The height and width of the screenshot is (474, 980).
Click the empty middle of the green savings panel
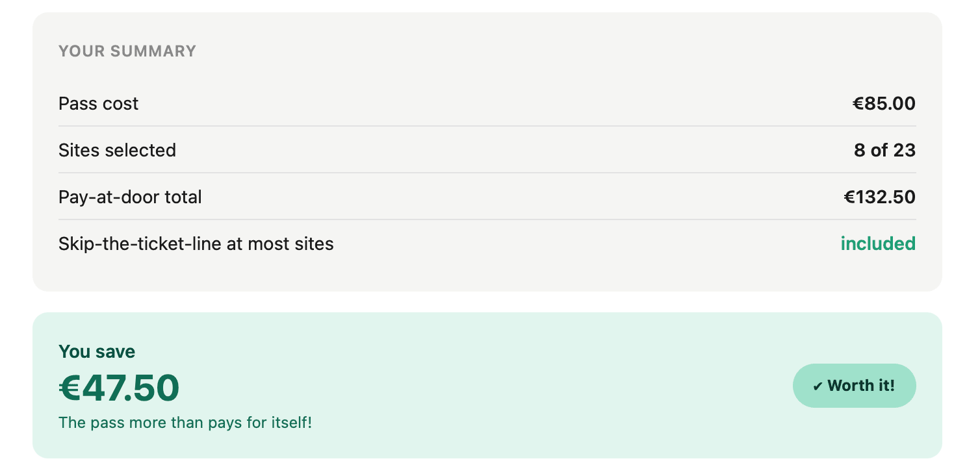[487, 386]
